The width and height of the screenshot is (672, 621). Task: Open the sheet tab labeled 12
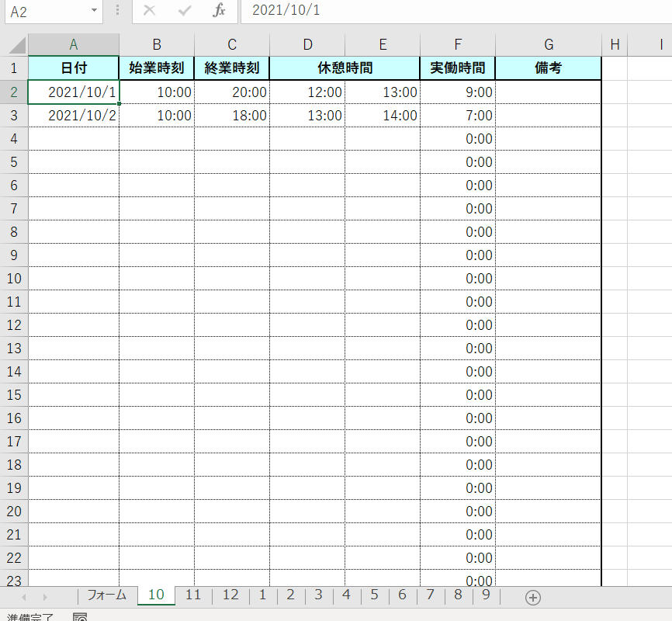230,596
